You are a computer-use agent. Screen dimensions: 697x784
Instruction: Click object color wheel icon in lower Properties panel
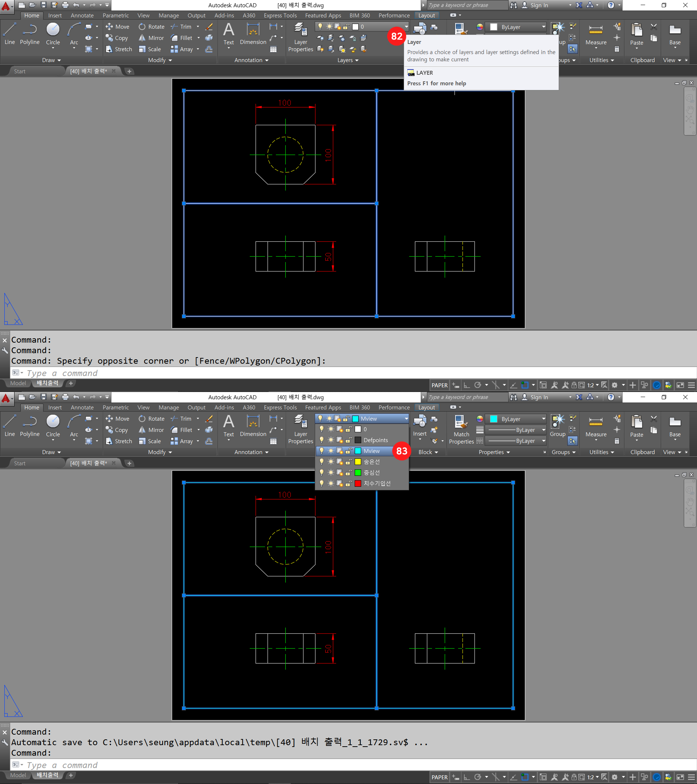(x=480, y=418)
